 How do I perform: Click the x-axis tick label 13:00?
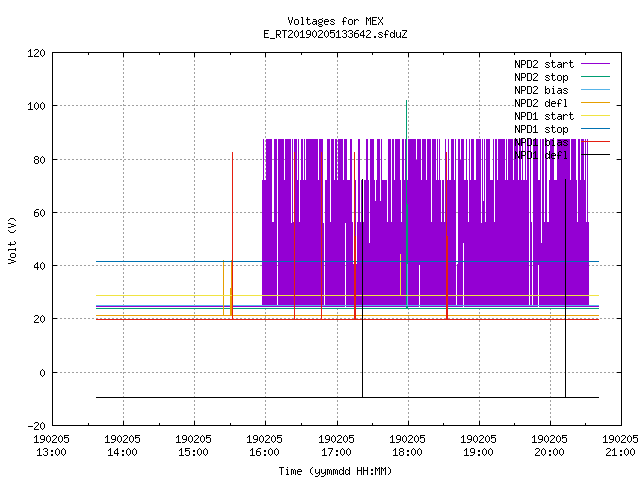pyautogui.click(x=51, y=453)
